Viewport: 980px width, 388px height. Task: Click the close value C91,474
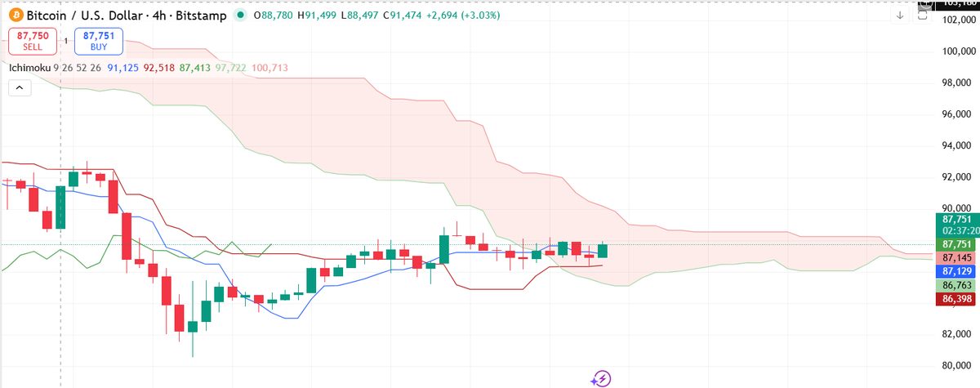coord(401,16)
